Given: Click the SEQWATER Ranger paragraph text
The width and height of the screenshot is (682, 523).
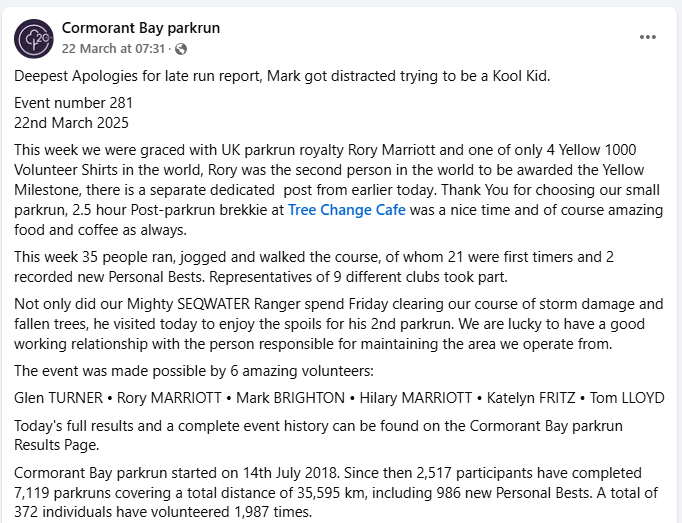Looking at the screenshot, I should point(340,325).
